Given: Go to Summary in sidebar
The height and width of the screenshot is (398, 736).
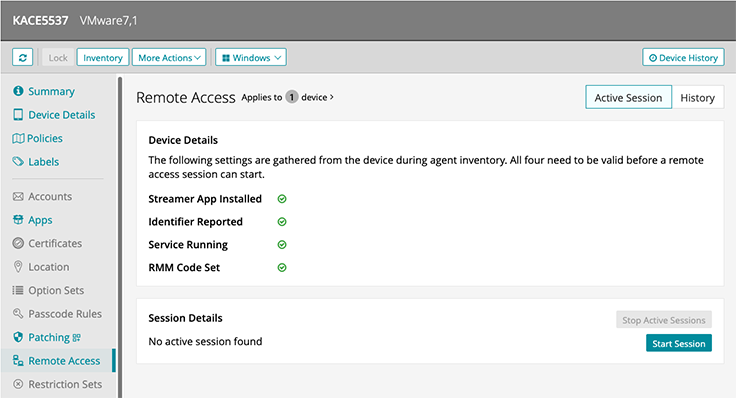Looking at the screenshot, I should (51, 92).
